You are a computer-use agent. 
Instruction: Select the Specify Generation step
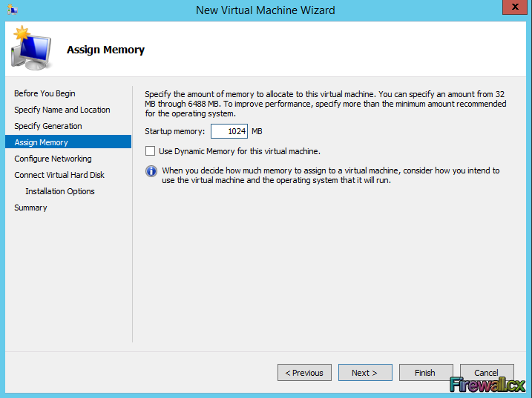click(48, 126)
